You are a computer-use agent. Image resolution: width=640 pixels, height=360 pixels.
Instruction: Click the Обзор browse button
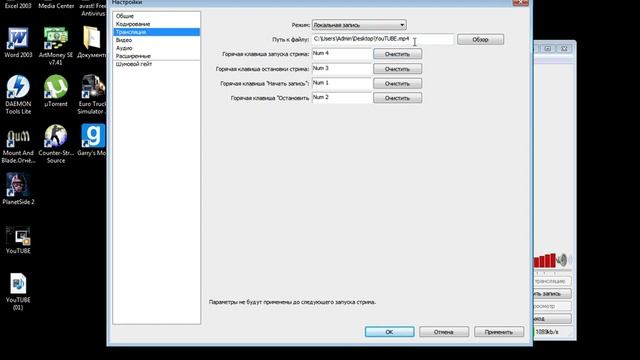(480, 40)
